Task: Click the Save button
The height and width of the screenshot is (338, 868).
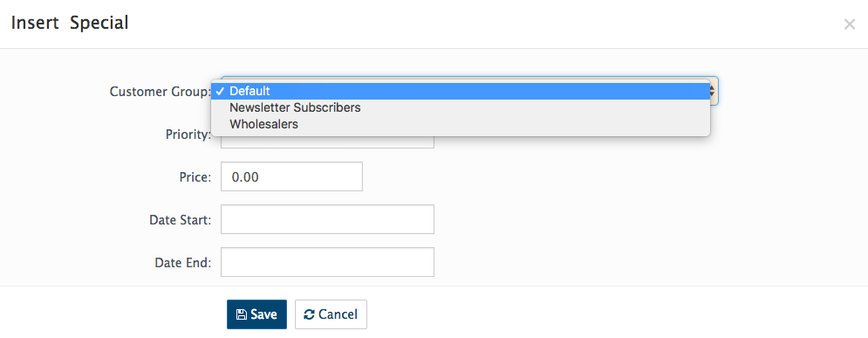Action: pos(256,314)
